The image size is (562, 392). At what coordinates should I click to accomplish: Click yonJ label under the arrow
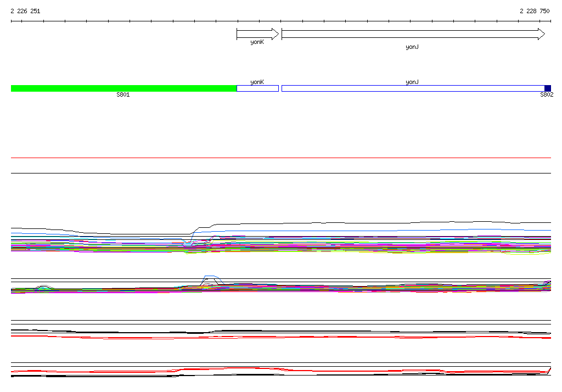point(412,47)
